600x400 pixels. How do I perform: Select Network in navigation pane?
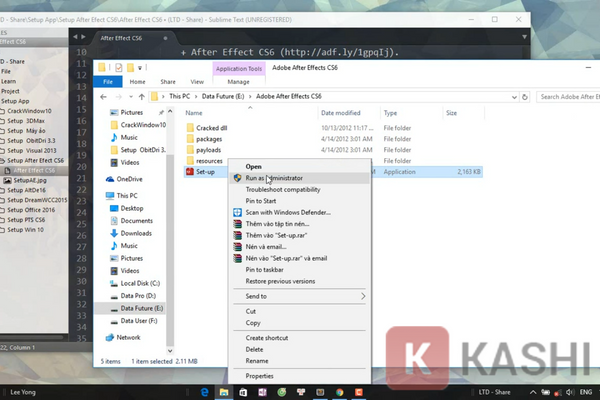pyautogui.click(x=128, y=338)
